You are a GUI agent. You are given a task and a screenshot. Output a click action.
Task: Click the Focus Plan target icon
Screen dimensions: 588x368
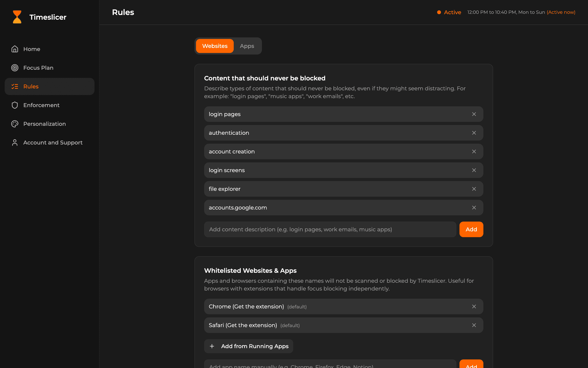coord(15,68)
